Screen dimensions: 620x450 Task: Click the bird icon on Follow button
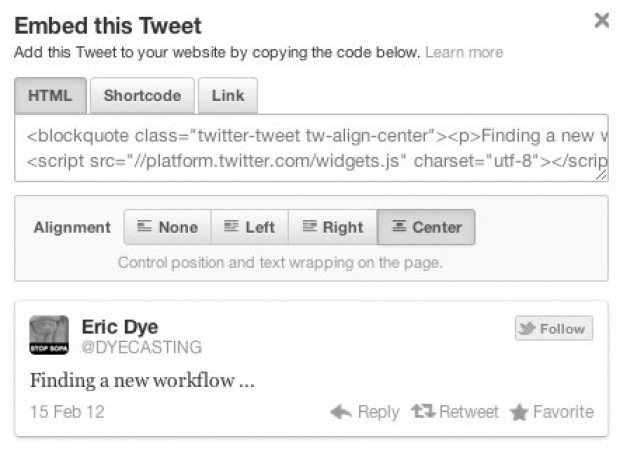click(527, 328)
